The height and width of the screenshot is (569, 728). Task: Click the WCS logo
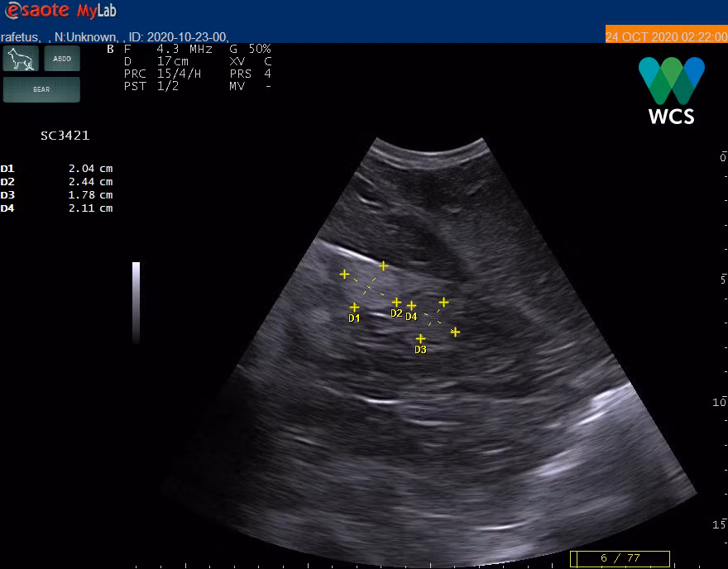click(671, 90)
